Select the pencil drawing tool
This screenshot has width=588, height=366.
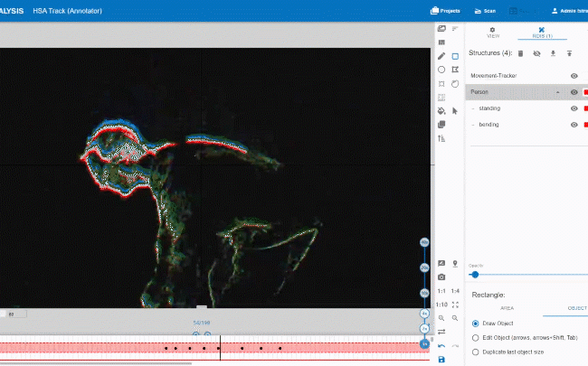tap(441, 56)
